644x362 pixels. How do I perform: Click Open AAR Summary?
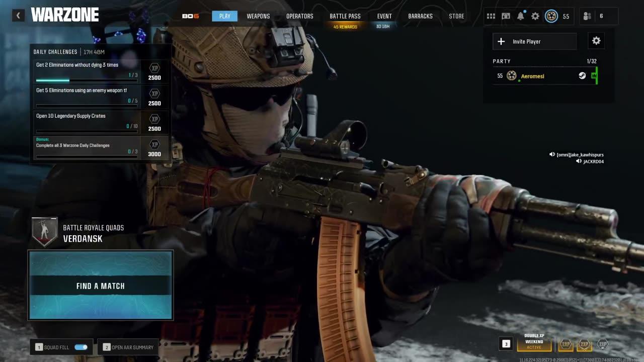pyautogui.click(x=128, y=347)
